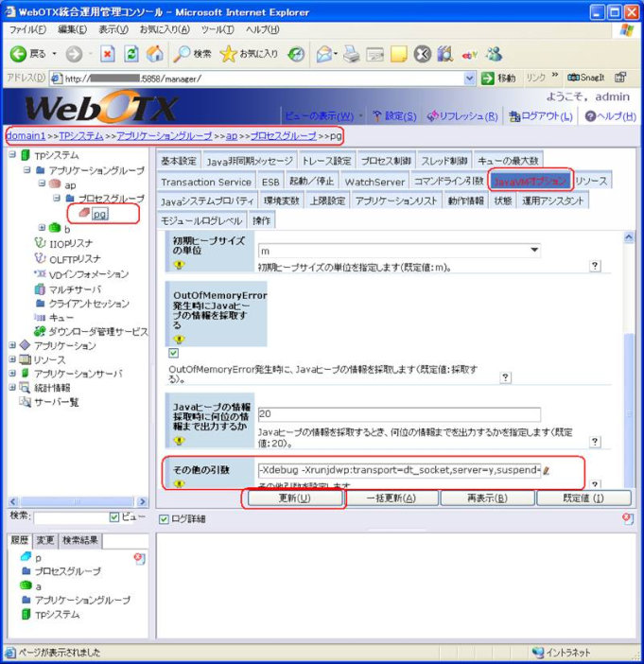Switch to the トレース設定 tab

click(x=328, y=161)
